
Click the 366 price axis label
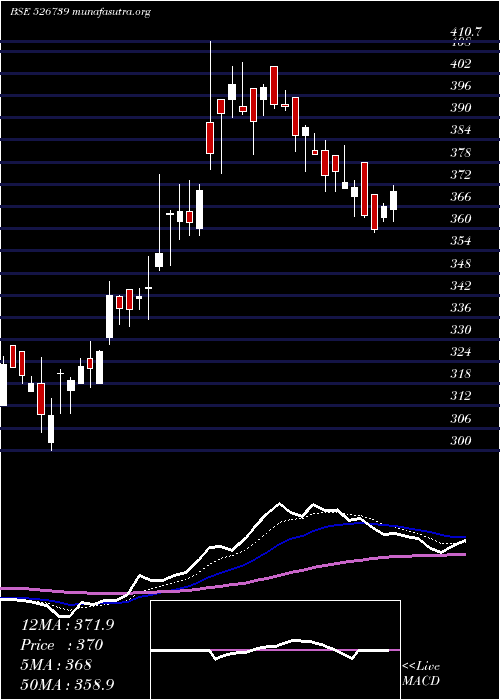click(461, 197)
